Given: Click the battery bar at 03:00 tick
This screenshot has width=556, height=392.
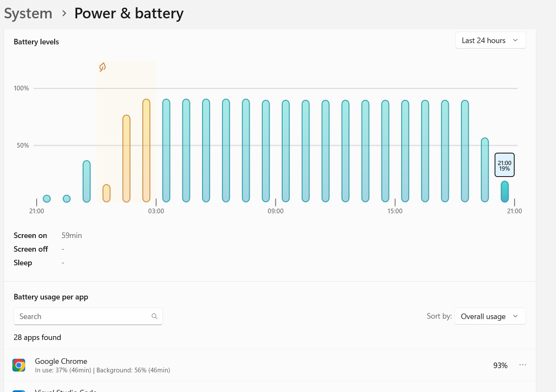Looking at the screenshot, I should pos(166,151).
